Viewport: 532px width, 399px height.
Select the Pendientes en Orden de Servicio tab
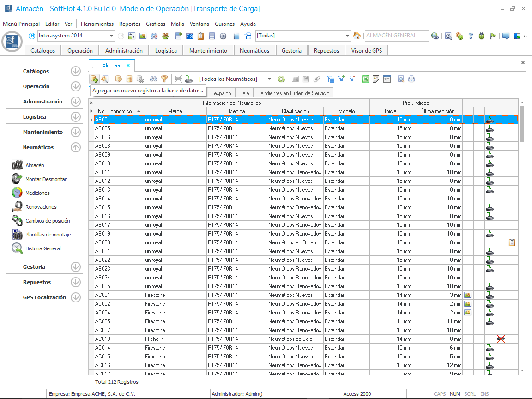[293, 93]
